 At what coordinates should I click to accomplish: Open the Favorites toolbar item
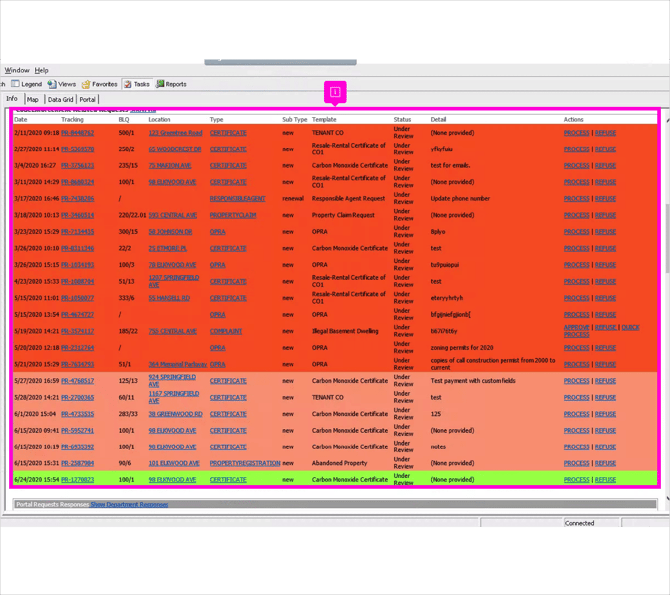(x=100, y=84)
